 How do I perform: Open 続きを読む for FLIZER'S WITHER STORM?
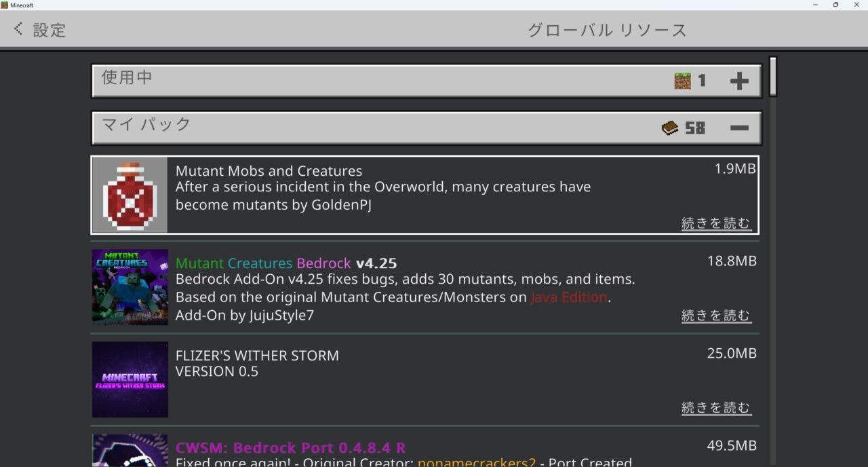[716, 408]
